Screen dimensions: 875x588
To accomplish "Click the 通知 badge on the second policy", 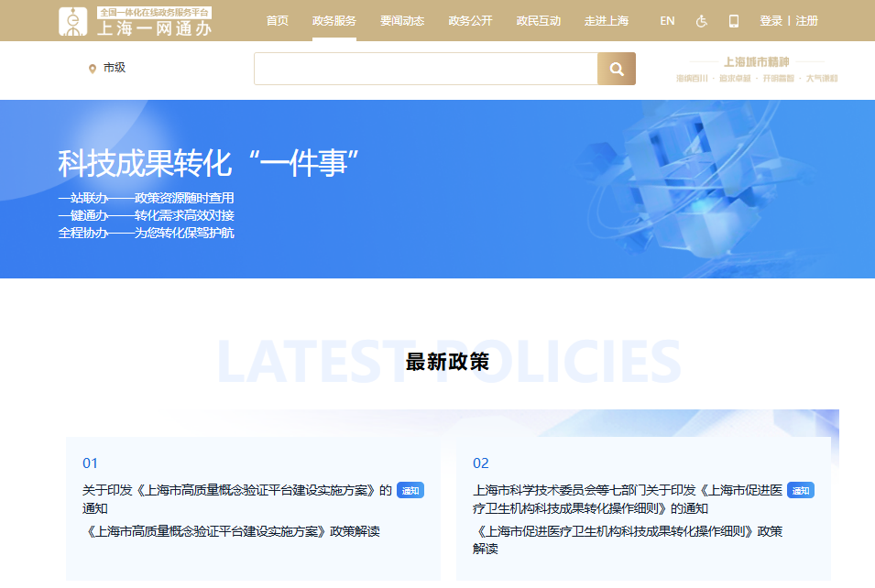I will 802,490.
